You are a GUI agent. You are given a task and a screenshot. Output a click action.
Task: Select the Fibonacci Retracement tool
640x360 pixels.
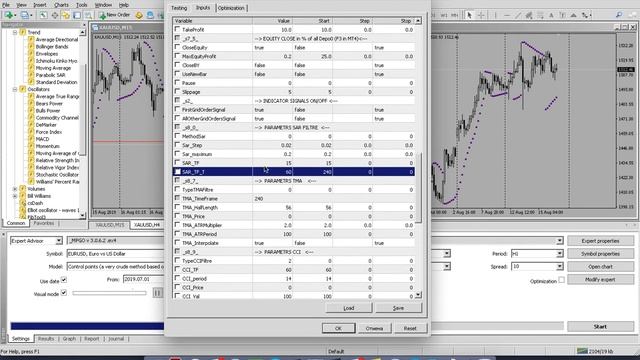click(x=540, y=15)
